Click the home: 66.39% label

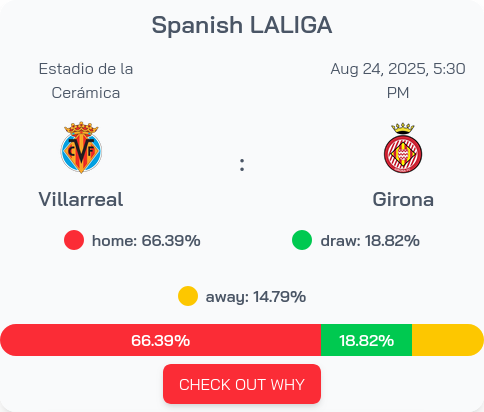tap(146, 241)
